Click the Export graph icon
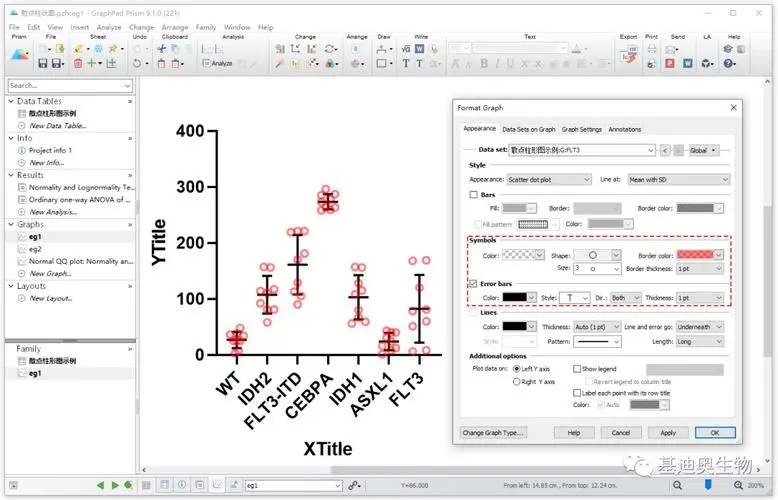Screen dimensions: 778x500 629,56
